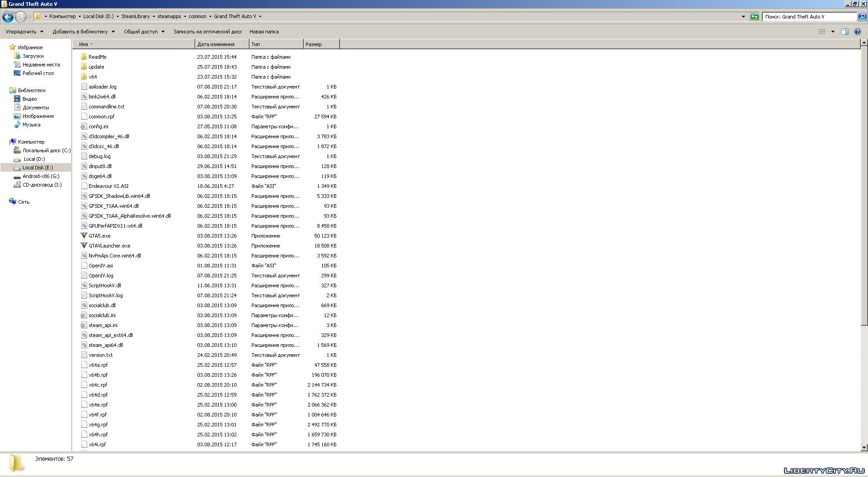868x477 pixels.
Task: Sort by the Дата изменения column
Action: pyautogui.click(x=222, y=44)
